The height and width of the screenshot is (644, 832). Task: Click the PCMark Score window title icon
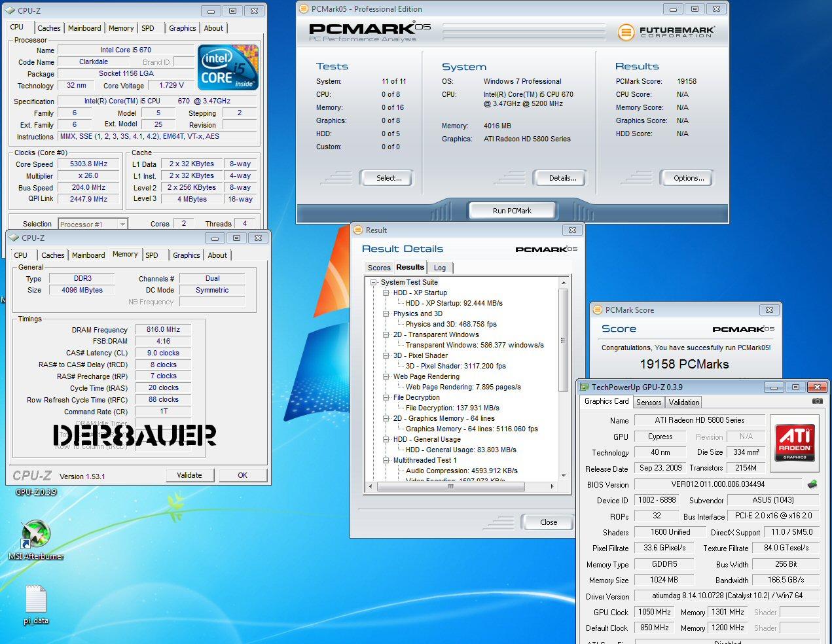click(597, 310)
